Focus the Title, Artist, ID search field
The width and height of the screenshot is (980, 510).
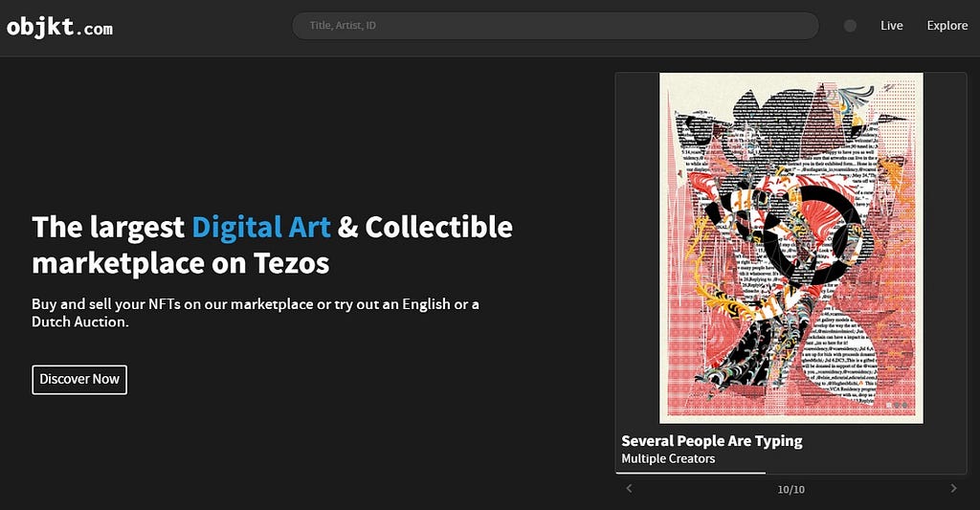(x=556, y=26)
